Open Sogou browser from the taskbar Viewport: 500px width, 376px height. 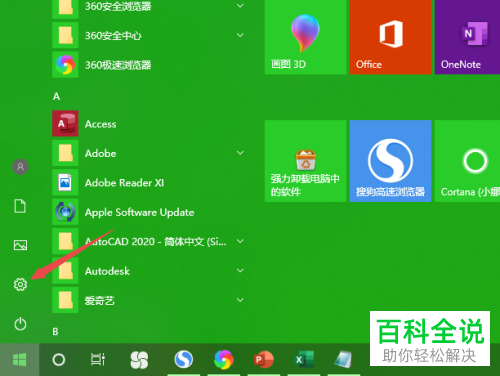[184, 359]
